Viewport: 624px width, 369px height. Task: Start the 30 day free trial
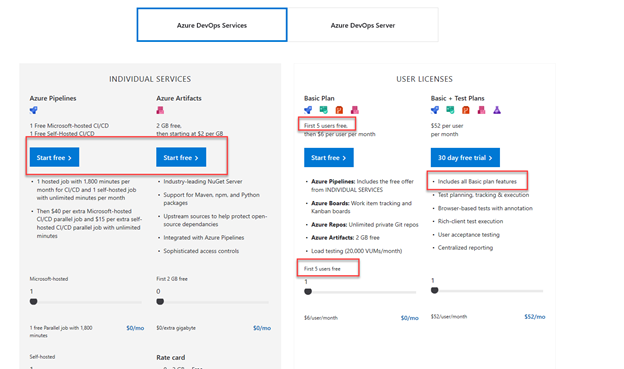click(x=465, y=158)
